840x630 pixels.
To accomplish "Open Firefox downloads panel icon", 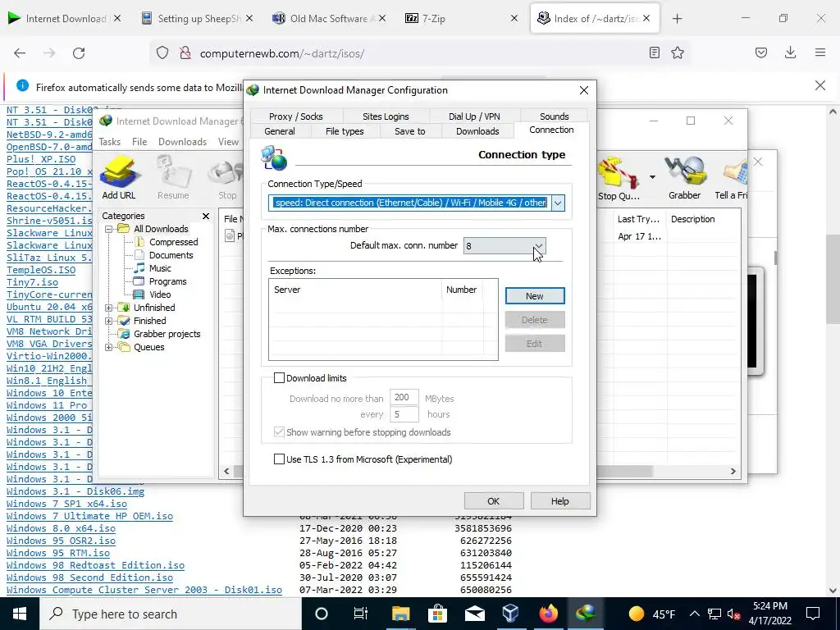I will [x=790, y=52].
